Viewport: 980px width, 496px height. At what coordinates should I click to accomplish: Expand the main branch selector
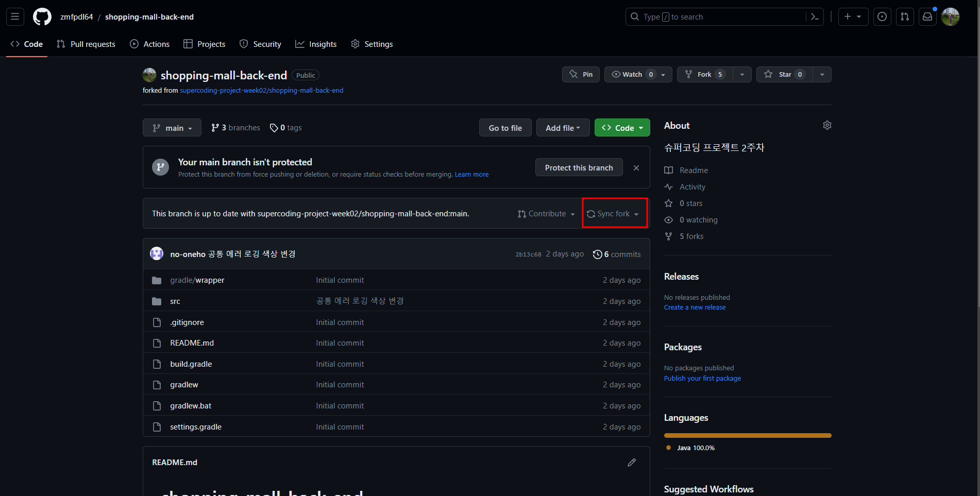[172, 128]
